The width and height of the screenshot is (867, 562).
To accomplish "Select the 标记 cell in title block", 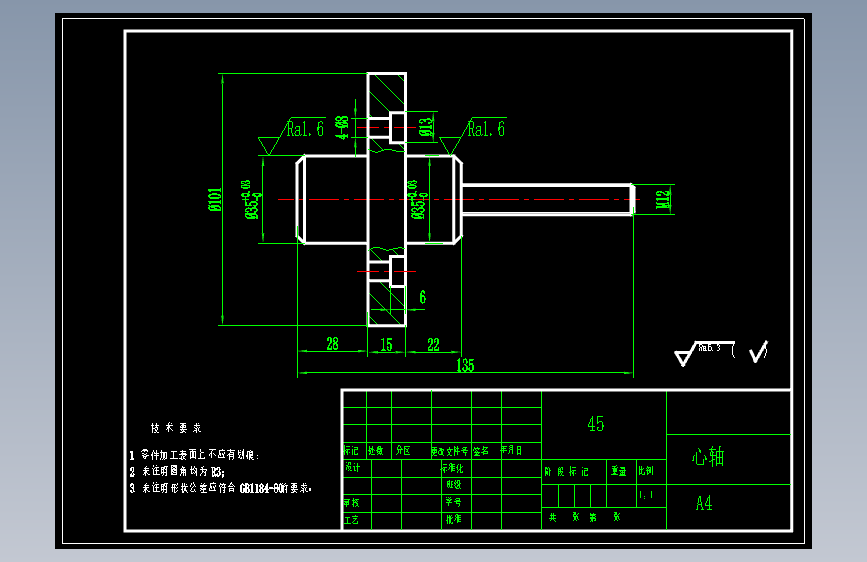I will (351, 451).
